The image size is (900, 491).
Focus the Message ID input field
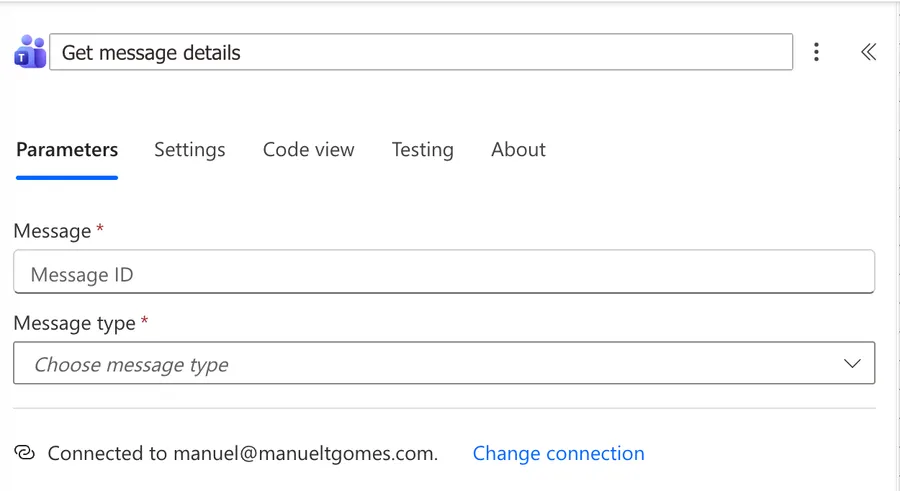[444, 272]
